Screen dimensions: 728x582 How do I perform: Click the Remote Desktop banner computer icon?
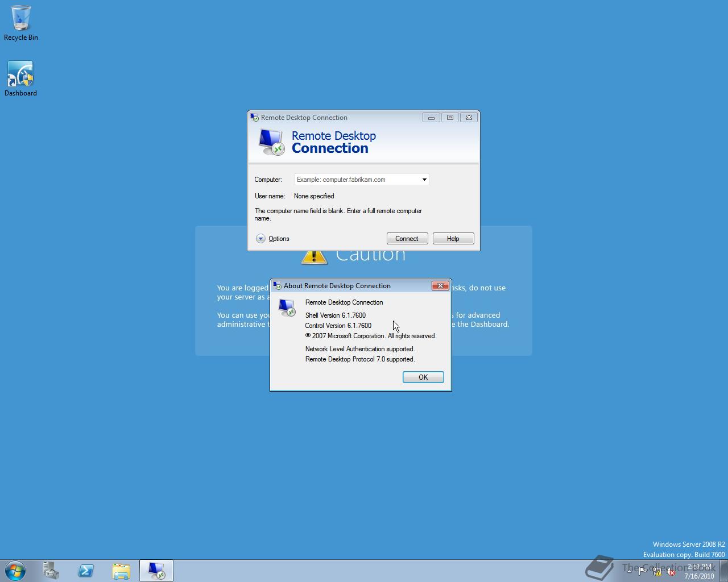[x=271, y=142]
